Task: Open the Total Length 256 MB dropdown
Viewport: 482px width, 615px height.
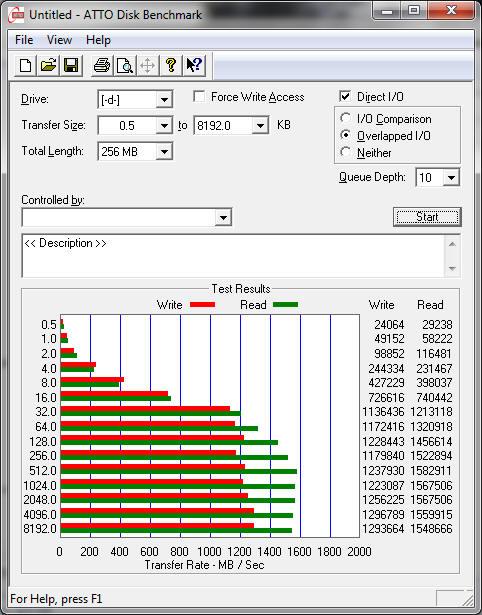Action: (x=164, y=151)
